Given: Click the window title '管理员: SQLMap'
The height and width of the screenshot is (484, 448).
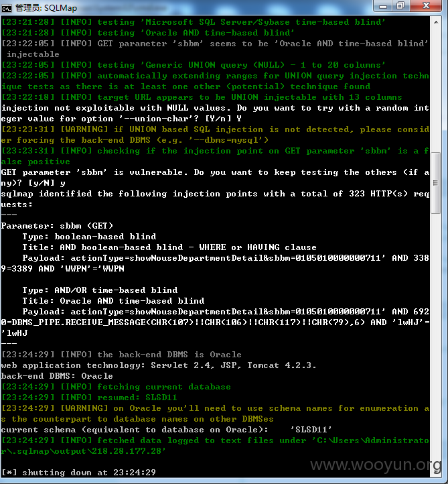Looking at the screenshot, I should 46,8.
